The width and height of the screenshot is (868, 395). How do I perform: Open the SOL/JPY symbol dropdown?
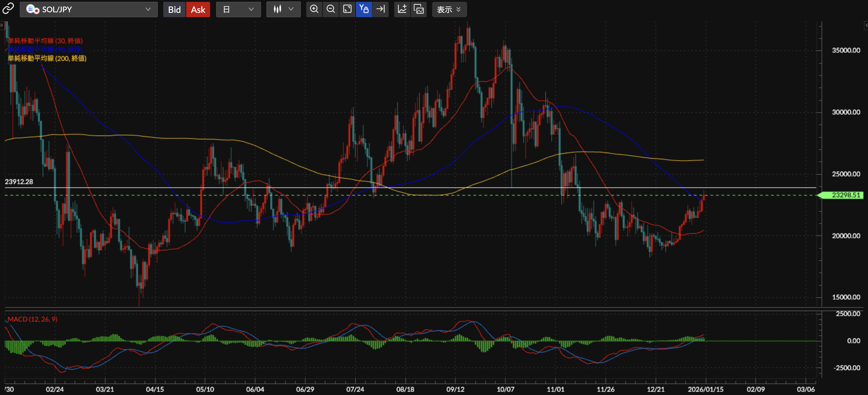click(x=89, y=10)
